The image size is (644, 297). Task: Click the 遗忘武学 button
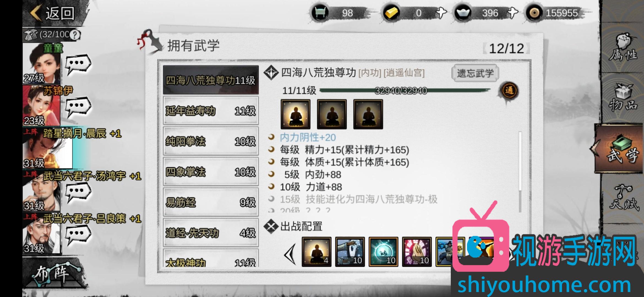coord(475,73)
